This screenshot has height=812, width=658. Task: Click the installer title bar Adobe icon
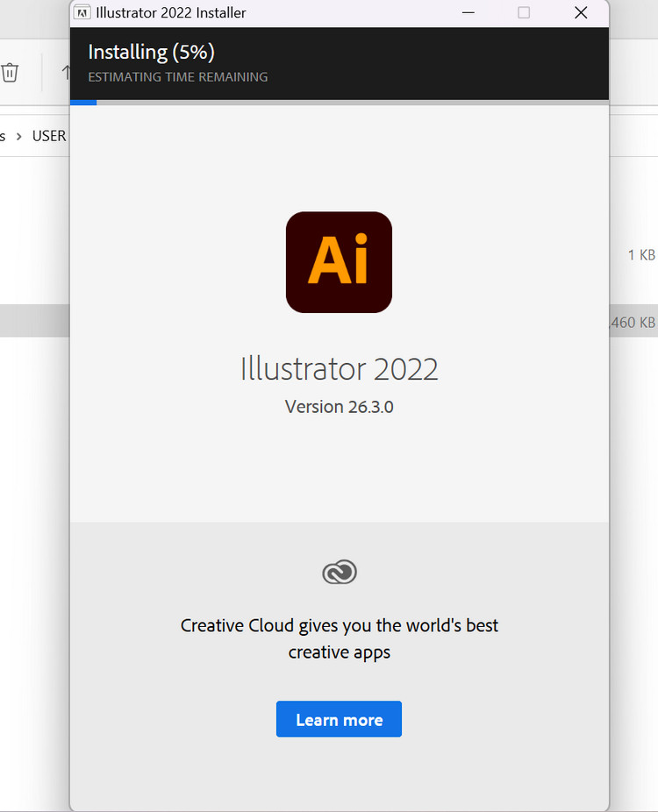coord(82,12)
